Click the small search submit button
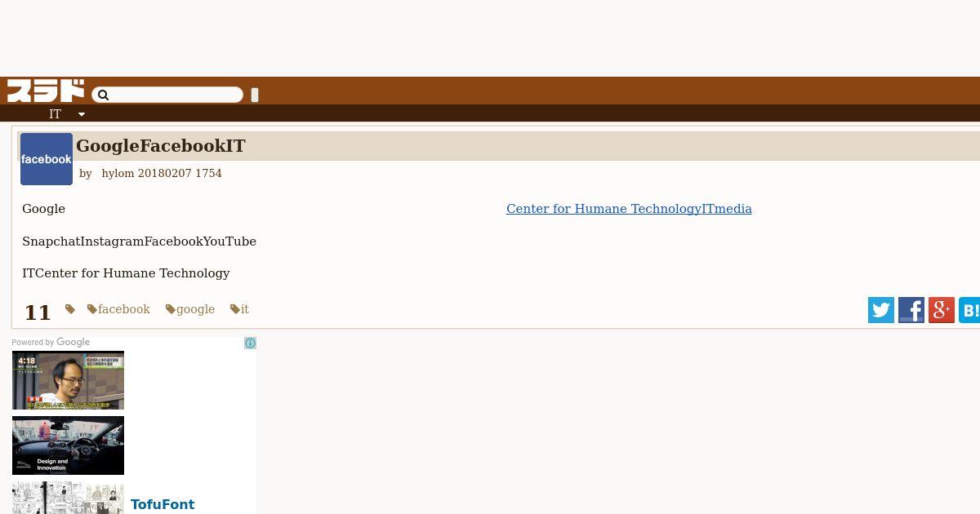 tap(255, 95)
